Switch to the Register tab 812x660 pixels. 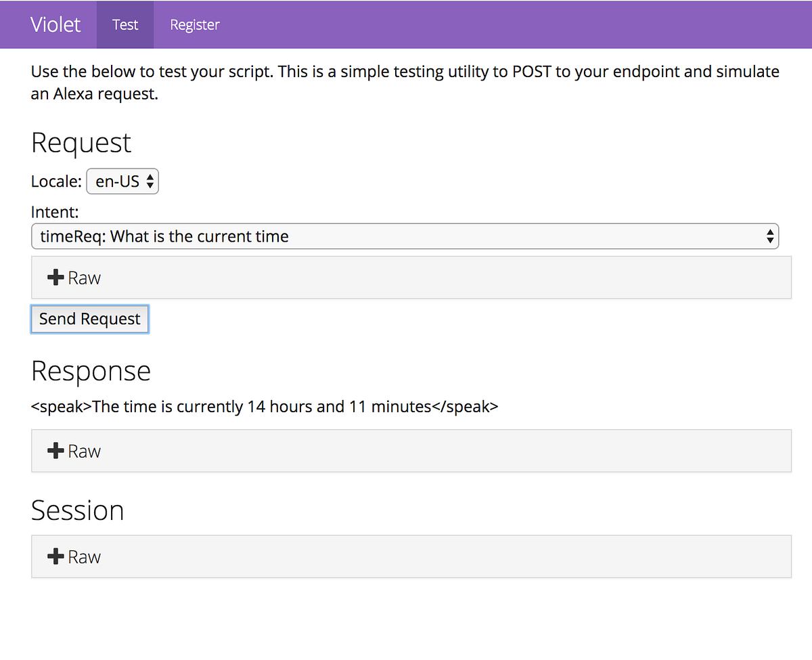tap(195, 24)
